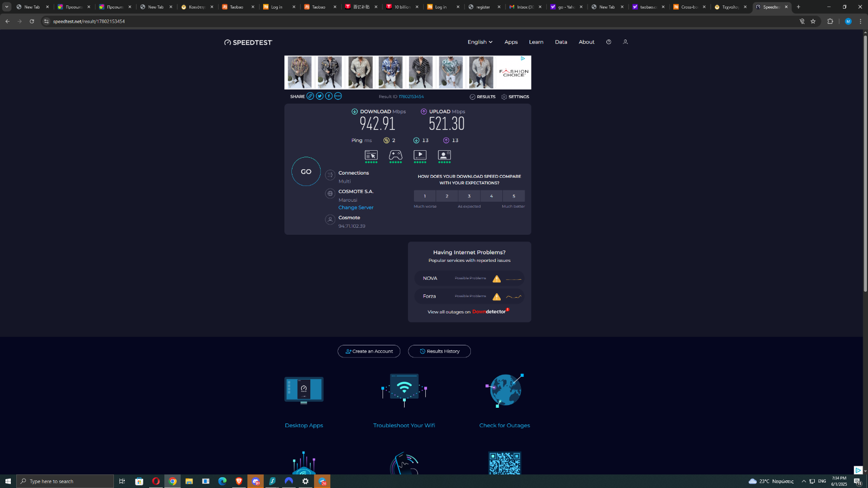Rate download speed as 1 Much worse
Screen dimensions: 868x488
[425, 196]
